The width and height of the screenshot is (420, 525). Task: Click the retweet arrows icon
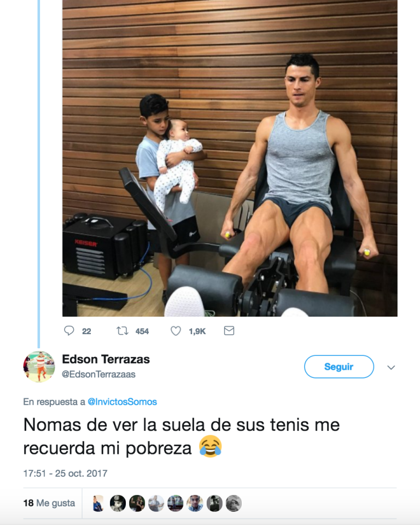pyautogui.click(x=122, y=331)
